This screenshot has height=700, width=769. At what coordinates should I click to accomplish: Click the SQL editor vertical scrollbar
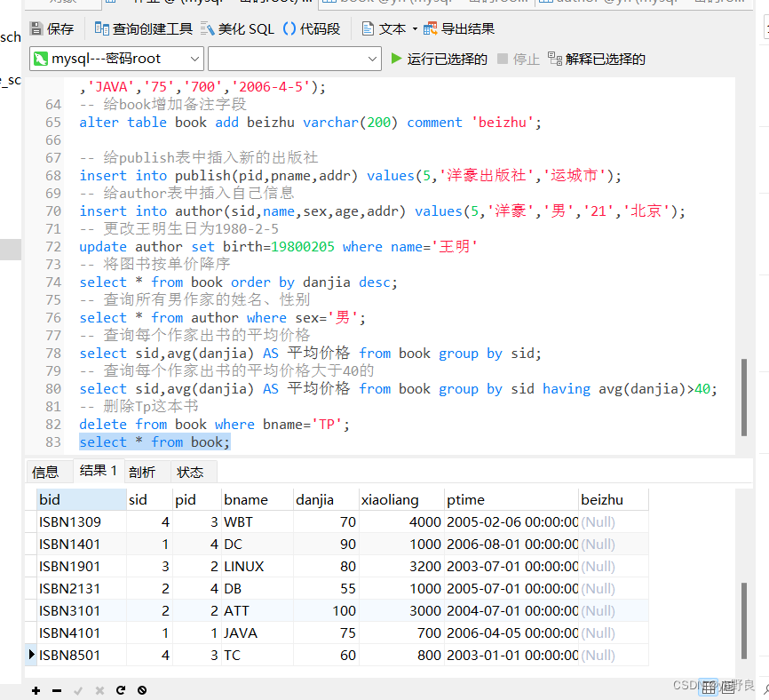(744, 397)
